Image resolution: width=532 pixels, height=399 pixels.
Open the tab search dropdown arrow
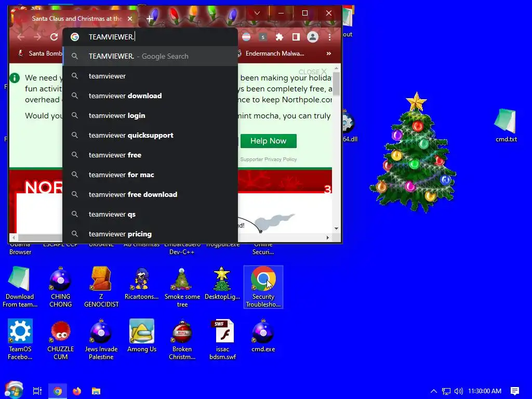point(257,13)
